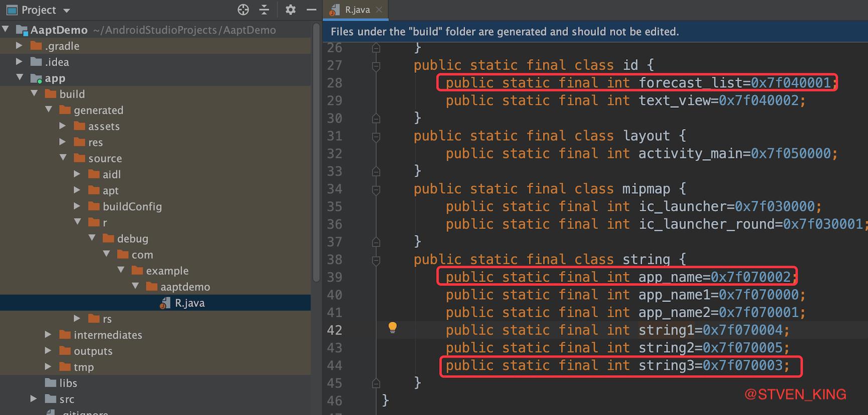Expand the src folder

(x=34, y=399)
